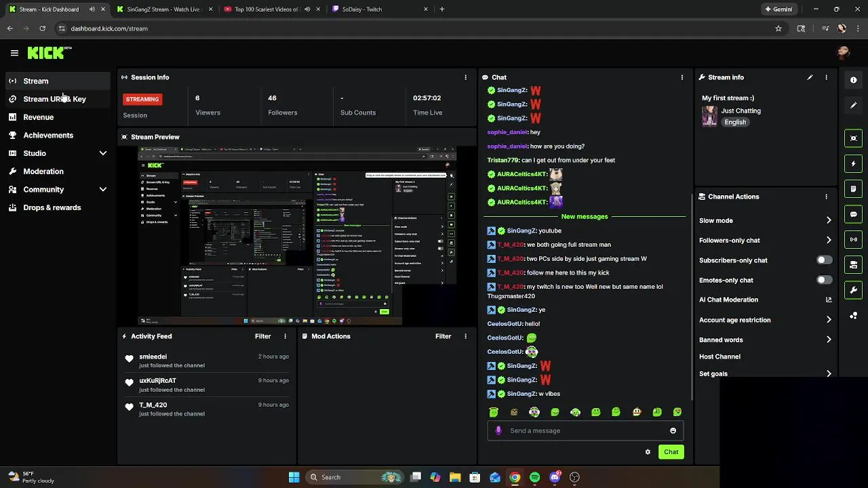Open Set goals options arrow
Viewport: 868px width, 488px height.
[829, 373]
